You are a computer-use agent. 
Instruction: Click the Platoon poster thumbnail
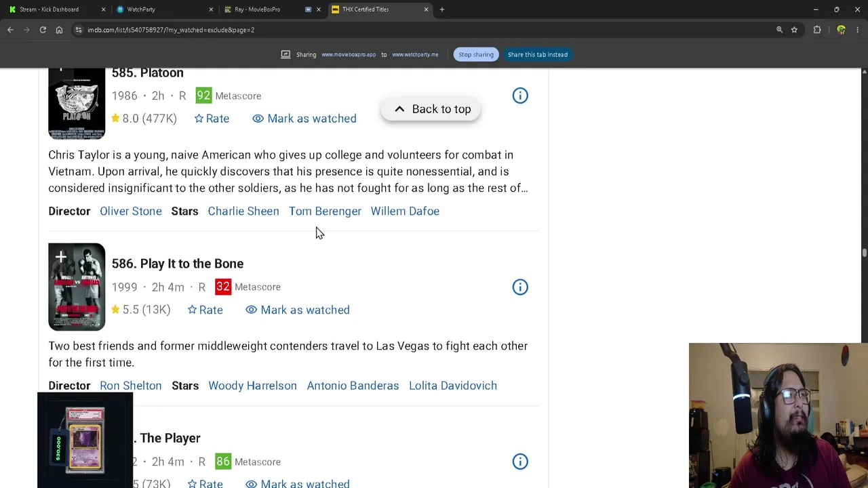click(77, 103)
